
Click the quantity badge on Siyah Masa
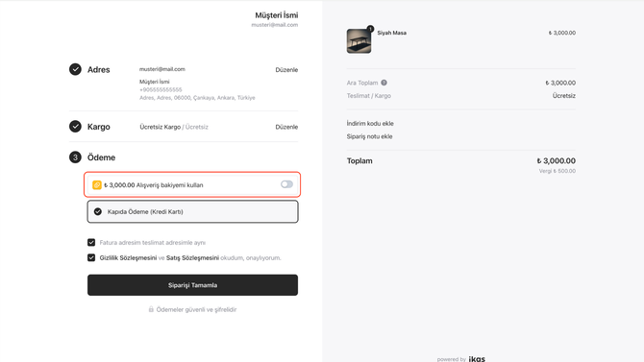(x=370, y=29)
